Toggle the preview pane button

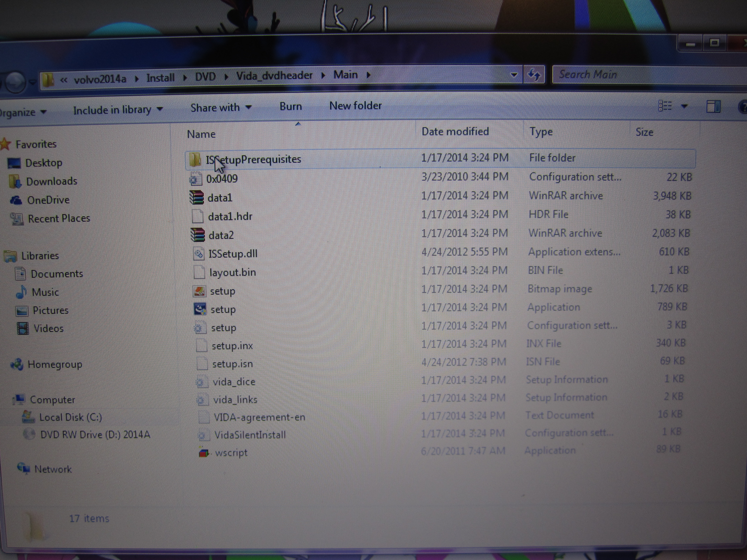713,107
